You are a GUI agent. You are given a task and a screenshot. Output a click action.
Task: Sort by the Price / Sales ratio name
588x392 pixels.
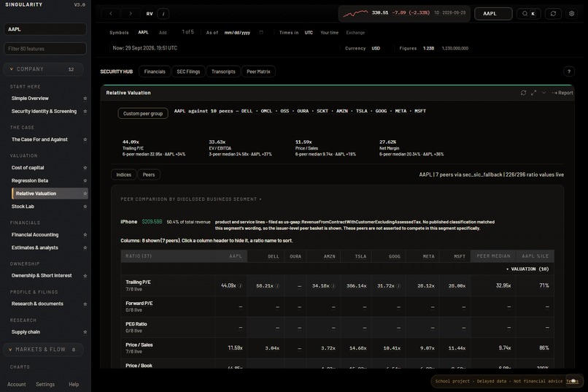139,345
